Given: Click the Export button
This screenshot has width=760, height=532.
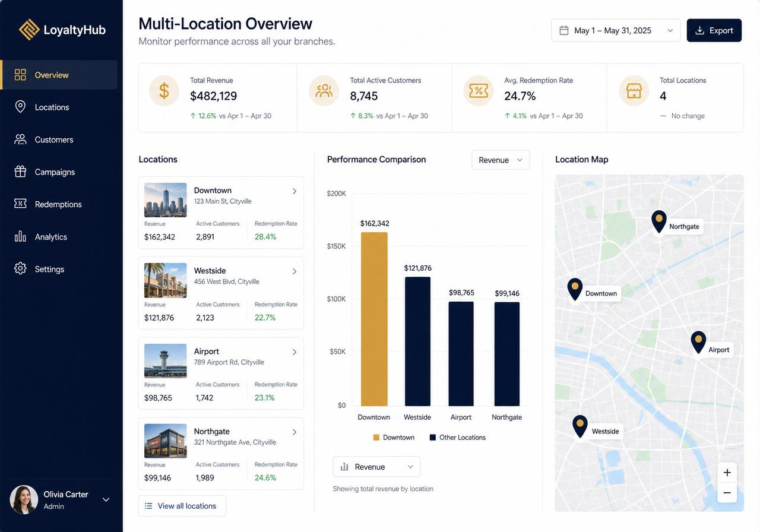Looking at the screenshot, I should coord(714,30).
